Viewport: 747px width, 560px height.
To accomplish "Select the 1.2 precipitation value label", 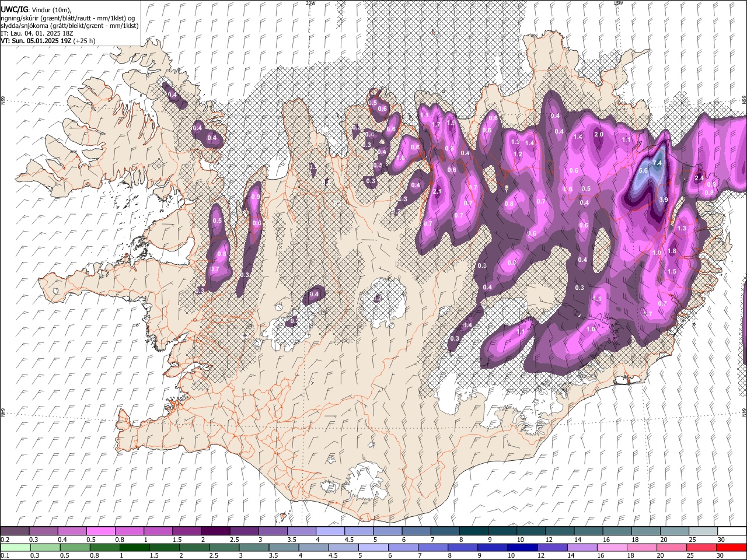I will 518,155.
